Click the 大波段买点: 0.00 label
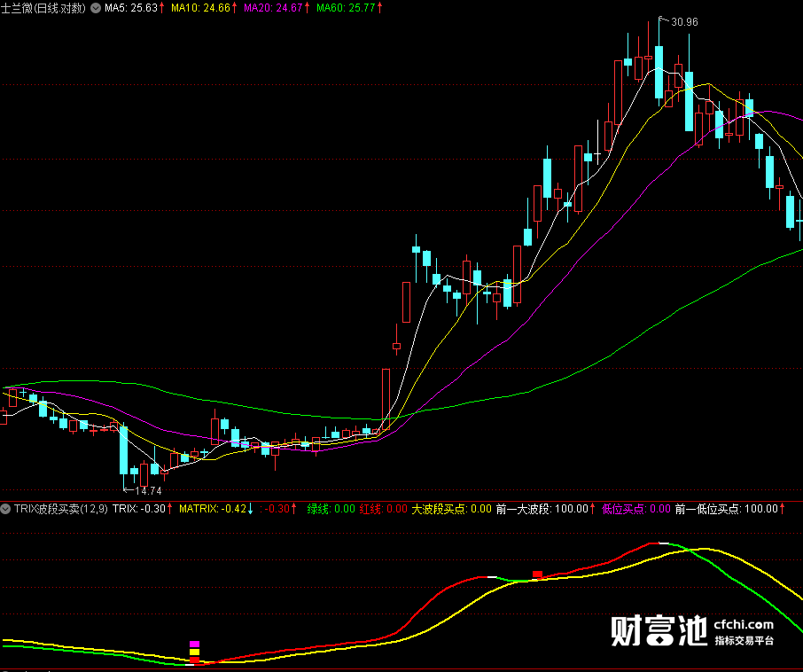The image size is (803, 672). 452,509
